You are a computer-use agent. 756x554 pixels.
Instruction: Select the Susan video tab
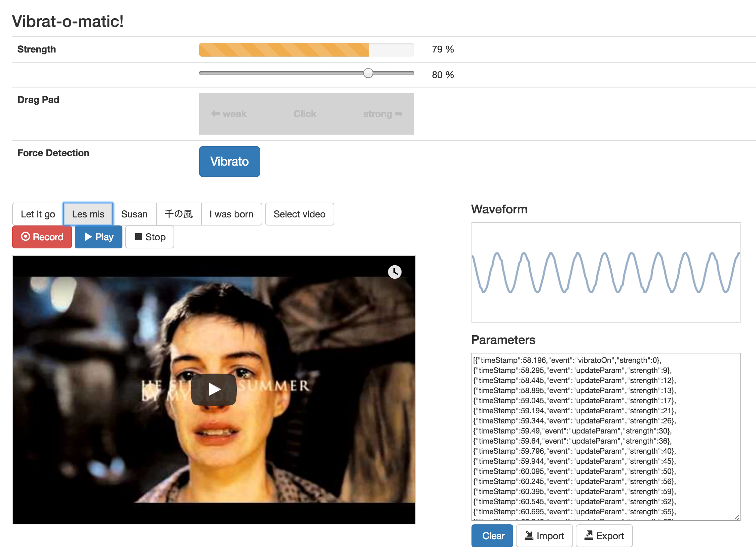[134, 214]
